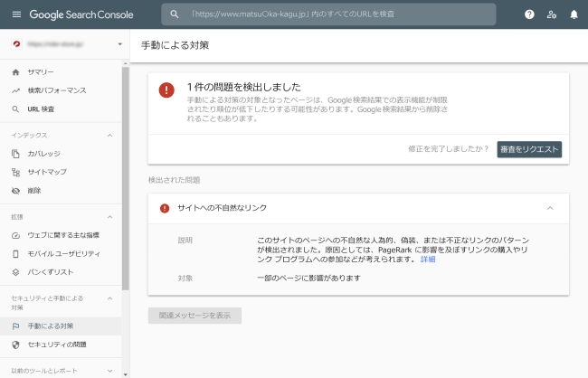This screenshot has width=588, height=378.
Task: Open サマリー in the sidebar
Action: [x=41, y=72]
